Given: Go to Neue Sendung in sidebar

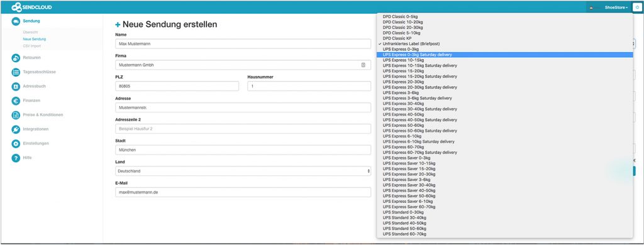Looking at the screenshot, I should pyautogui.click(x=35, y=39).
